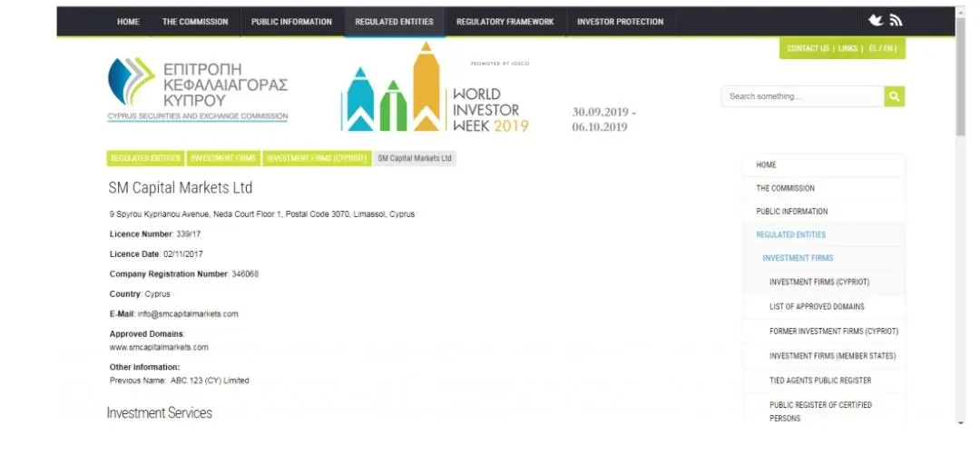The height and width of the screenshot is (466, 980).
Task: Click the page vertical scrollbar thumb
Action: (x=961, y=78)
